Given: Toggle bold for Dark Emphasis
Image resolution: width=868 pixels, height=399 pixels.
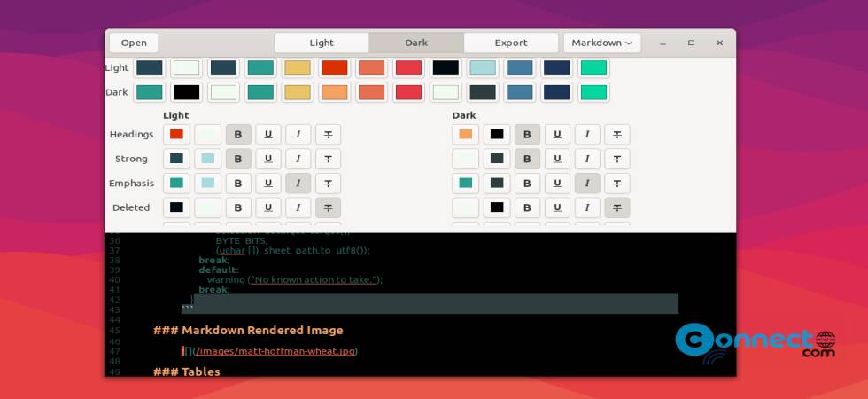Looking at the screenshot, I should point(527,183).
